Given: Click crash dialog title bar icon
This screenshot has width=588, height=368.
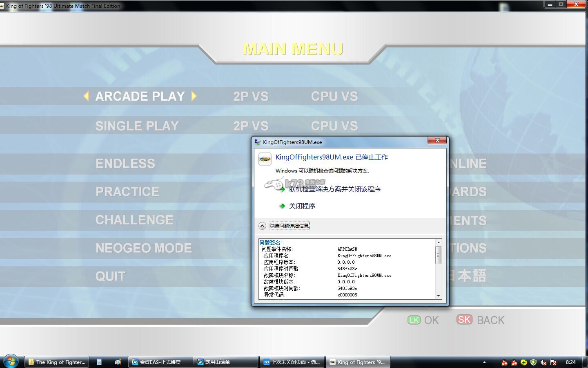Looking at the screenshot, I should pyautogui.click(x=258, y=142).
